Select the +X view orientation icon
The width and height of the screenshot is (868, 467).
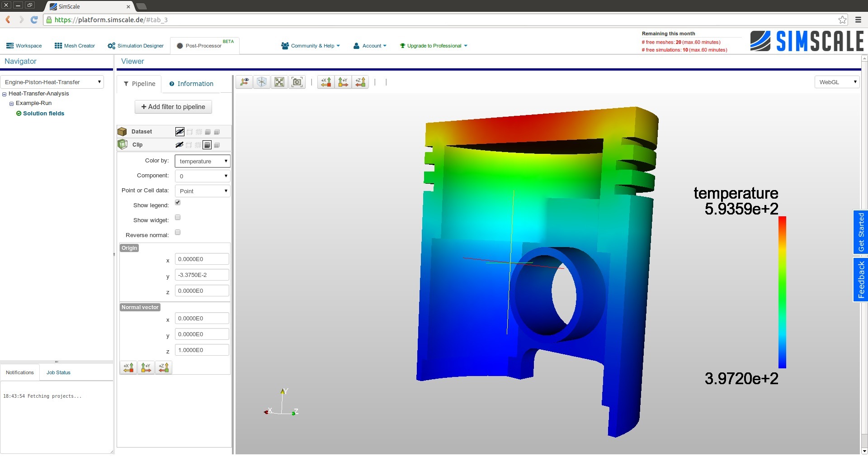325,82
